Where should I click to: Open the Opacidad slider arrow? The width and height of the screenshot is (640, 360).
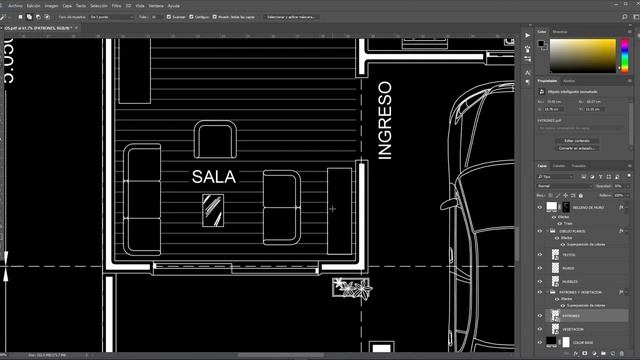(x=628, y=186)
